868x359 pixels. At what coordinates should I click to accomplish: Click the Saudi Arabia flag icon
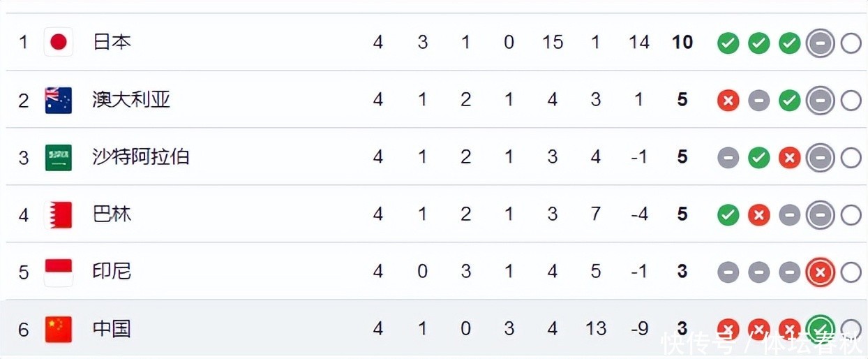(x=59, y=157)
